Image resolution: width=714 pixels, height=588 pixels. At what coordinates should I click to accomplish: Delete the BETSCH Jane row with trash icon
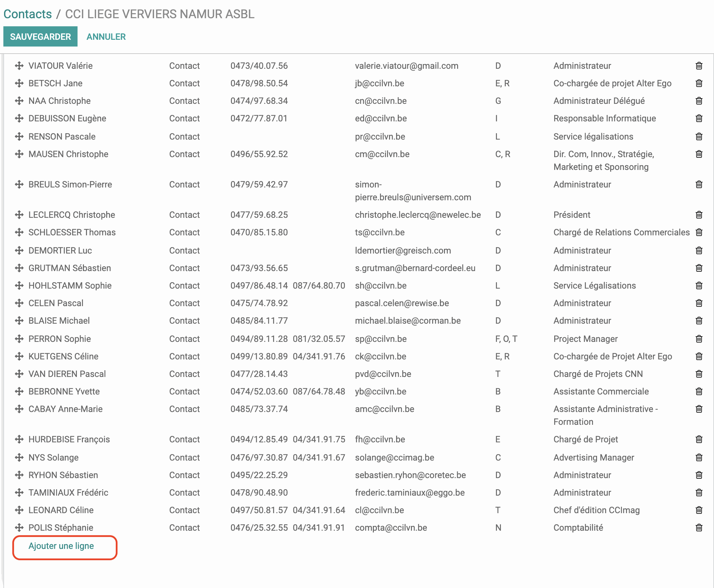699,83
